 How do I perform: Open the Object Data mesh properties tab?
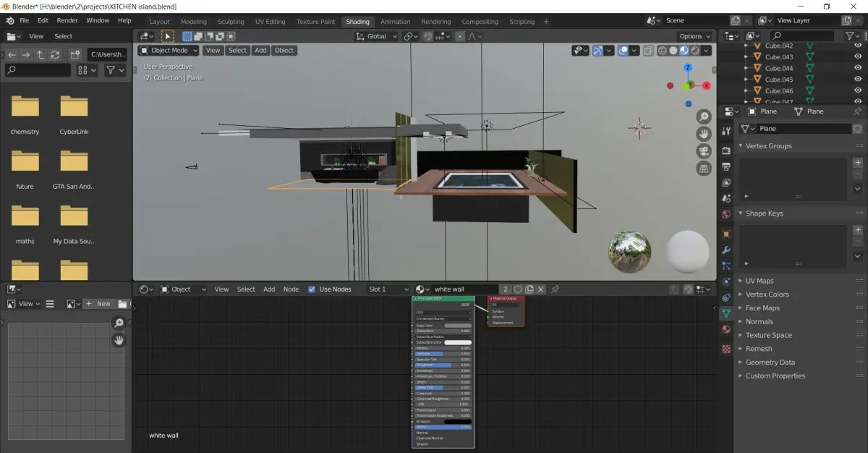coord(726,313)
